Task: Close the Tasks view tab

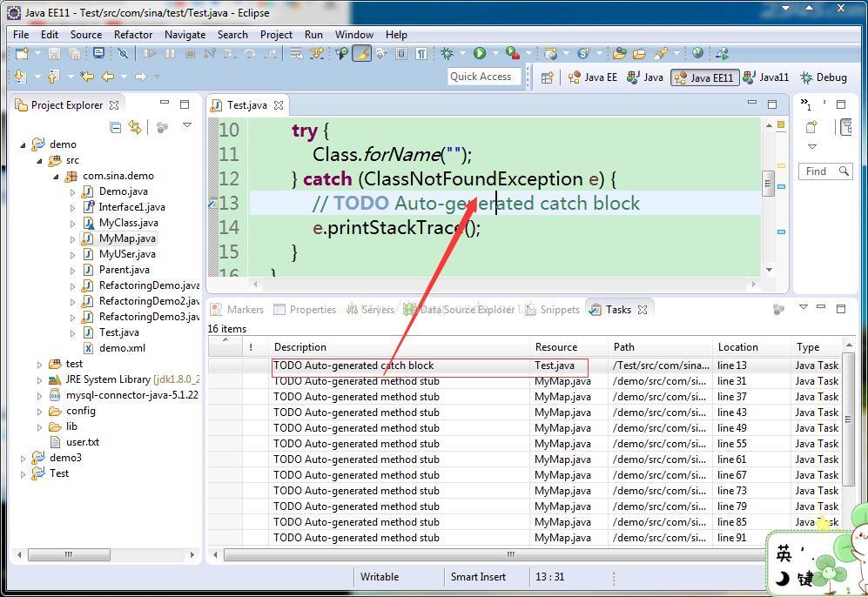Action: pyautogui.click(x=643, y=310)
